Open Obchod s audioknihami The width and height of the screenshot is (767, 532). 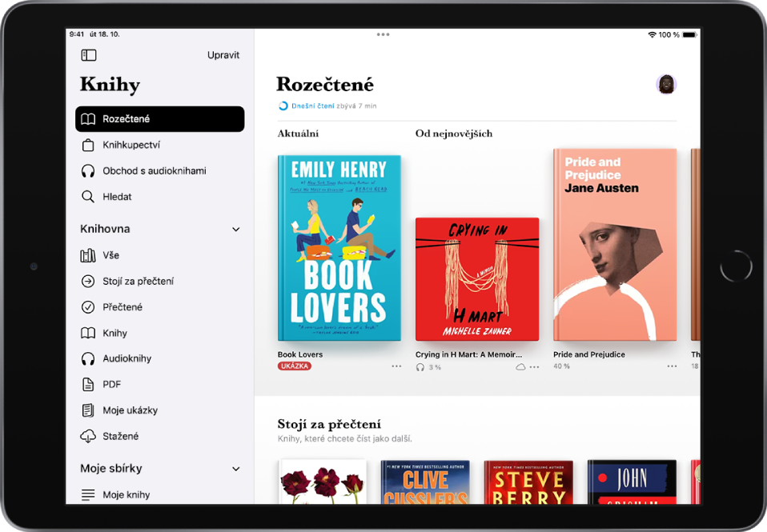tap(160, 171)
